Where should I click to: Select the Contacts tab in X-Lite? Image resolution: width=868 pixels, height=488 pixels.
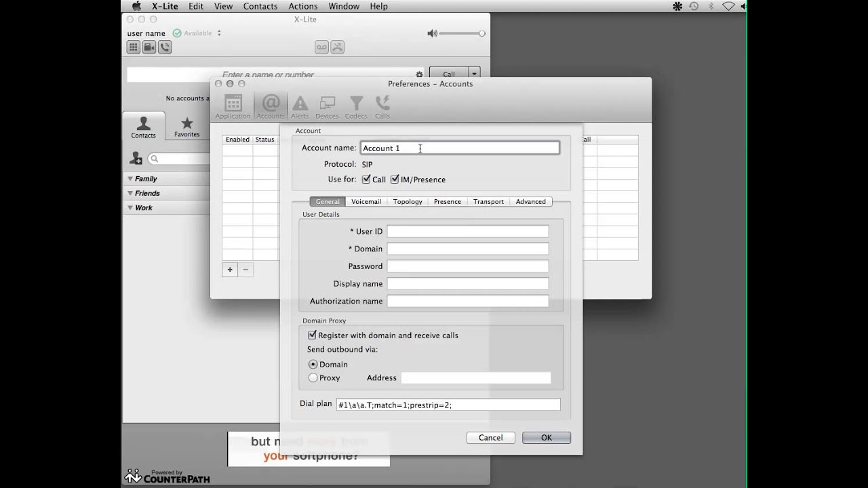[143, 126]
